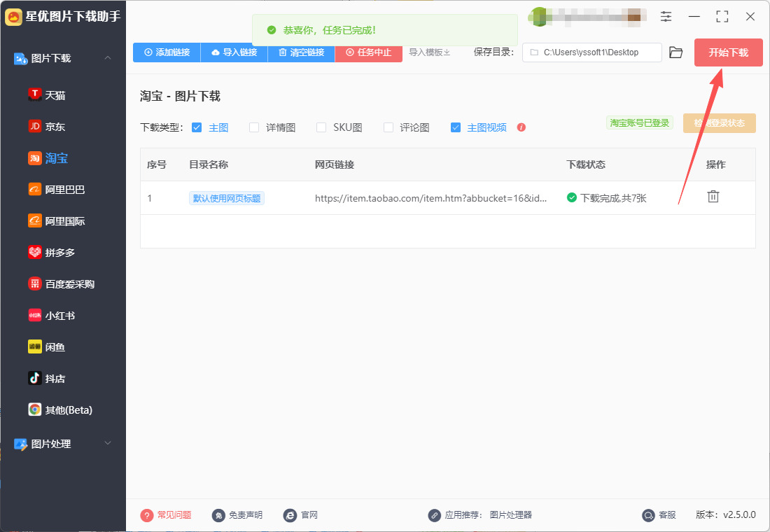Select the 京东 JD icon
This screenshot has width=770, height=532.
34,126
